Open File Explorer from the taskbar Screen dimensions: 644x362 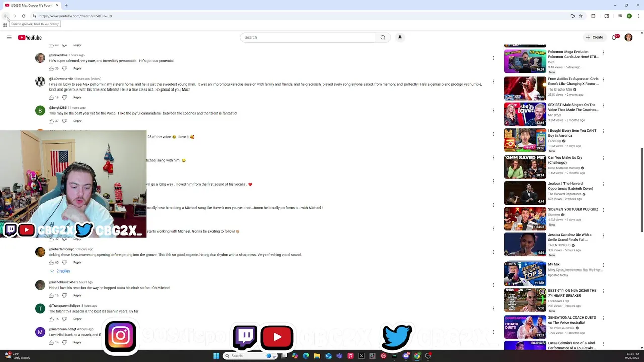[317, 356]
